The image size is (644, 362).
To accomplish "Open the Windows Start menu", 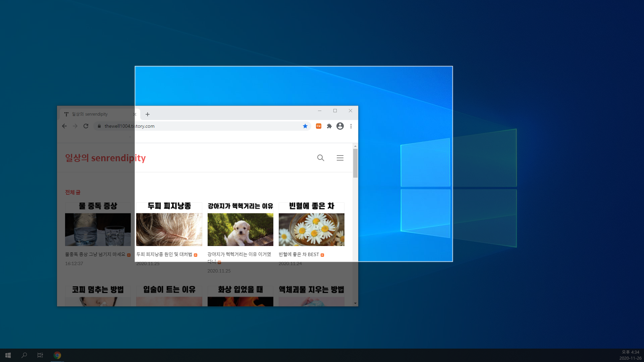I will tap(8, 355).
